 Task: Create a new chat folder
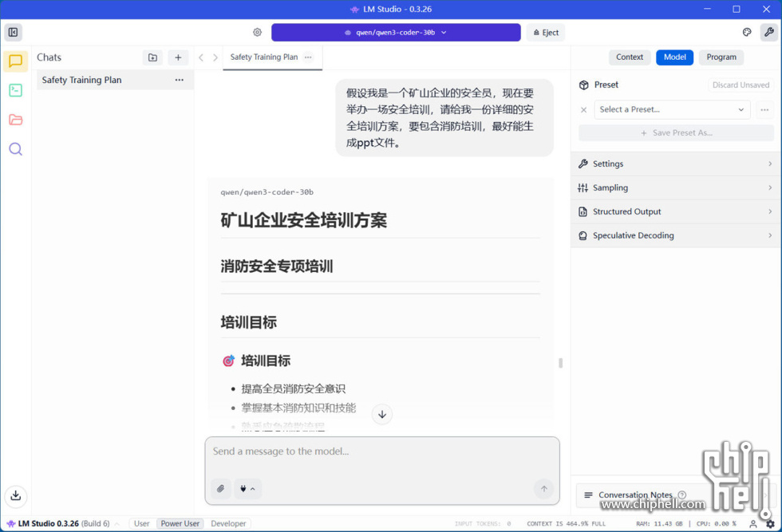(x=152, y=57)
